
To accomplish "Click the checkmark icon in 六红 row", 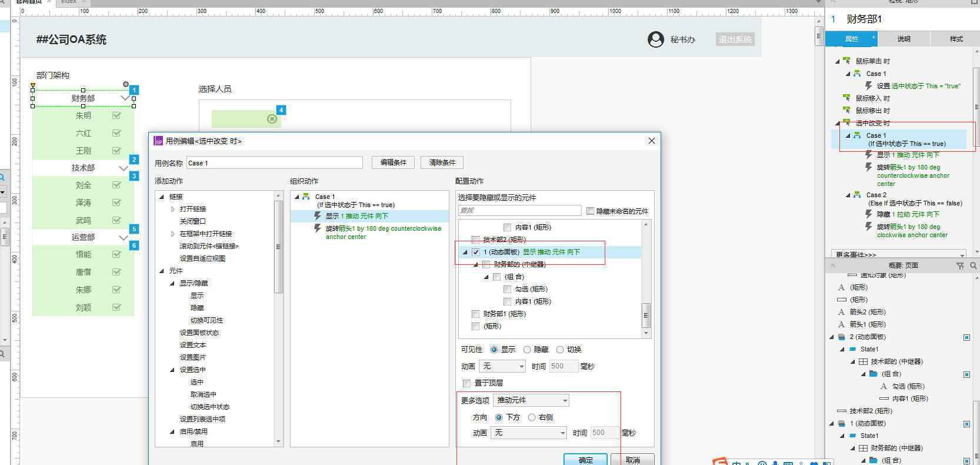I will tap(116, 133).
